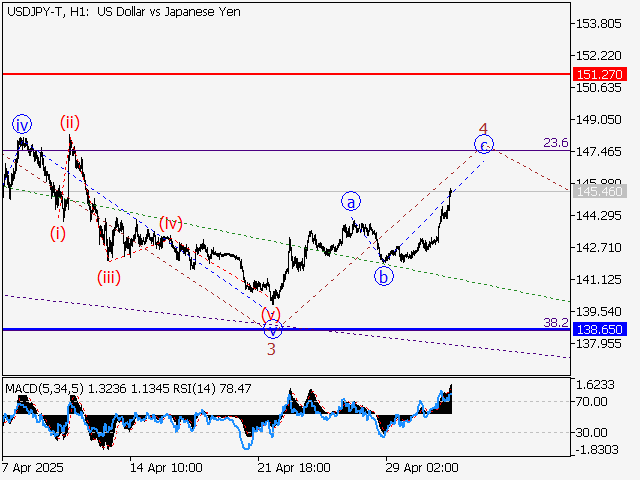Select the circled wave v label at the low

[271, 329]
